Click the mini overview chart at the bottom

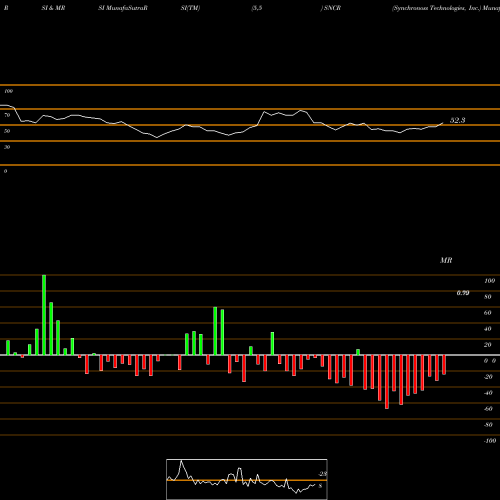click(x=247, y=479)
